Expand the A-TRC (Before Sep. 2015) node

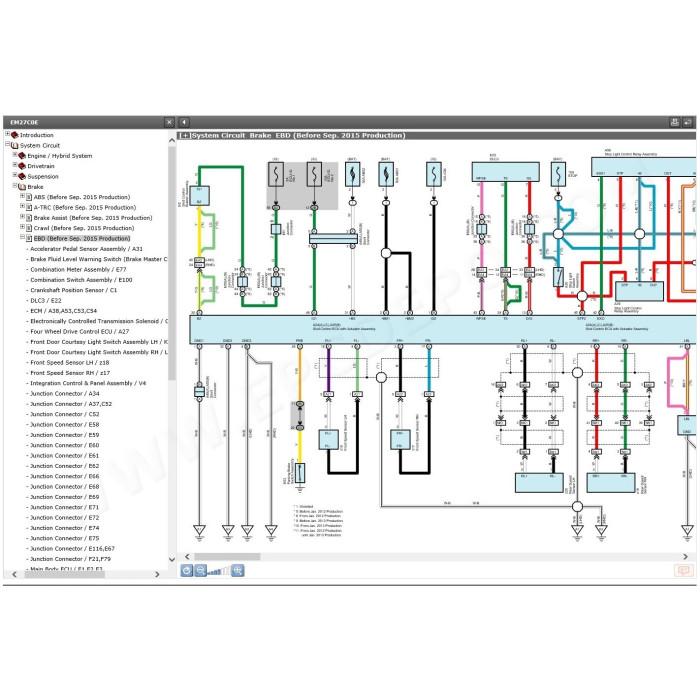[x=22, y=206]
